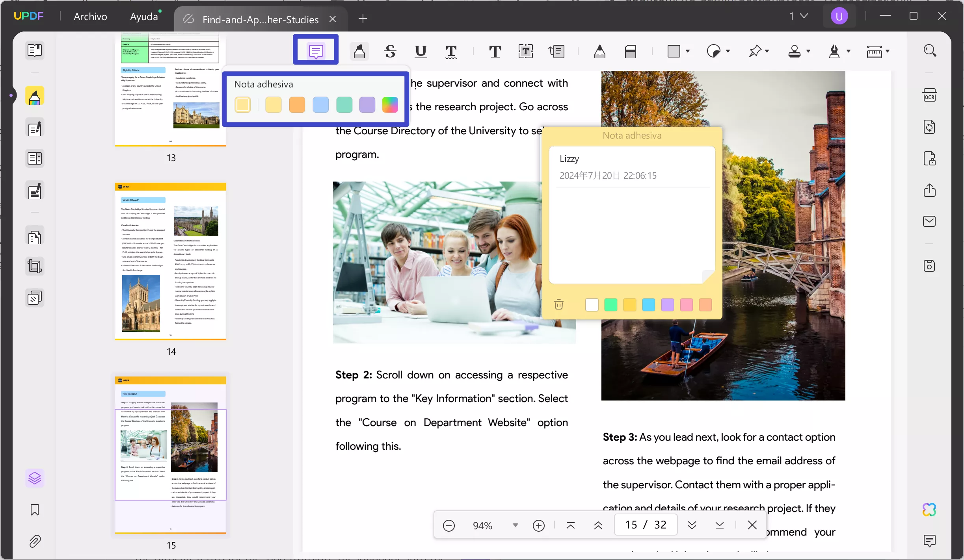Switch to Find-and-Ap...her-Studies tab
Screen dimensions: 964x560
pos(260,19)
